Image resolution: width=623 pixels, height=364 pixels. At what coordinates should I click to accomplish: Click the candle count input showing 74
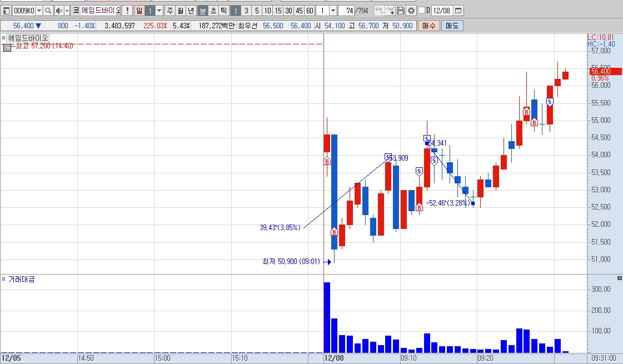pyautogui.click(x=346, y=11)
